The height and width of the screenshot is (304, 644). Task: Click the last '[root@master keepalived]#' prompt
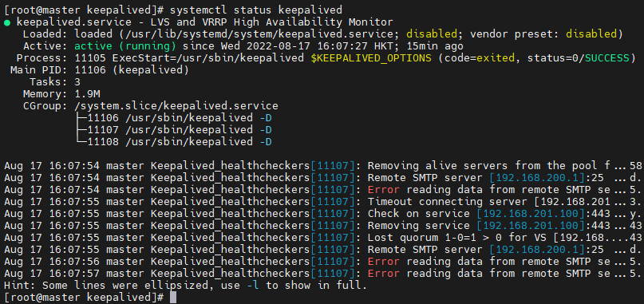pos(85,297)
